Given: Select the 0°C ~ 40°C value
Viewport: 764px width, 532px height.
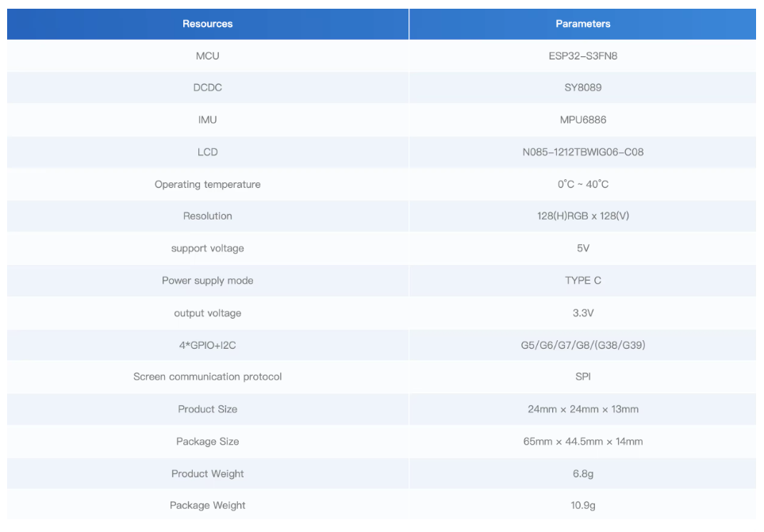Looking at the screenshot, I should click(583, 184).
